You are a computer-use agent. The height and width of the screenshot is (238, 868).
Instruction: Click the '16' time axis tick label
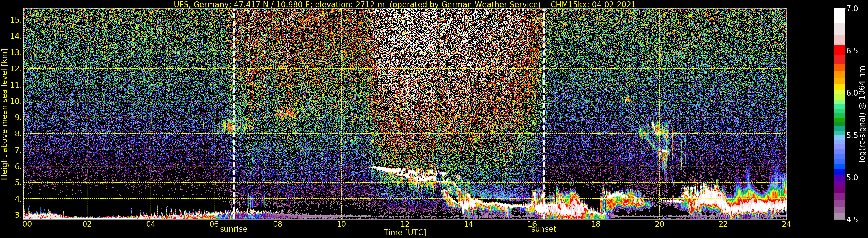(x=532, y=224)
